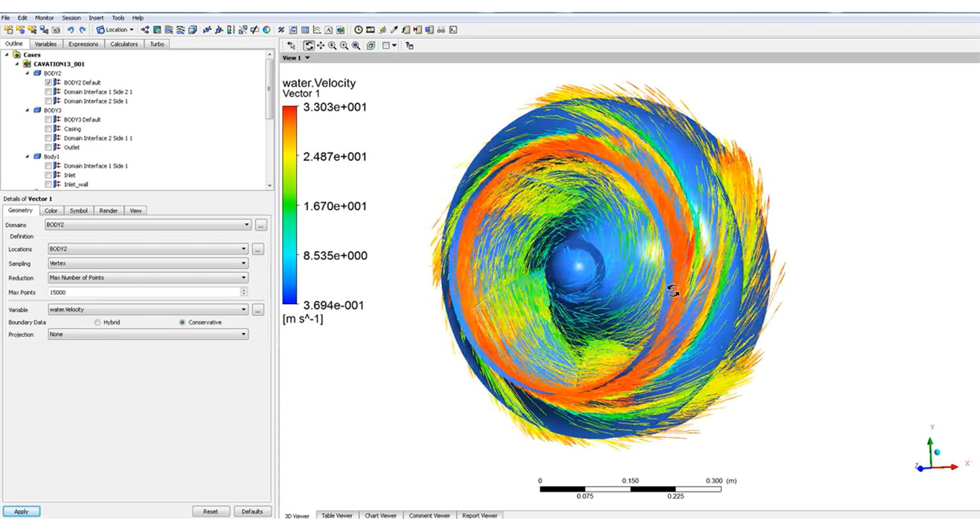Insert a Contour plot from toolbar
Image resolution: width=980 pixels, height=530 pixels.
pyautogui.click(x=157, y=30)
